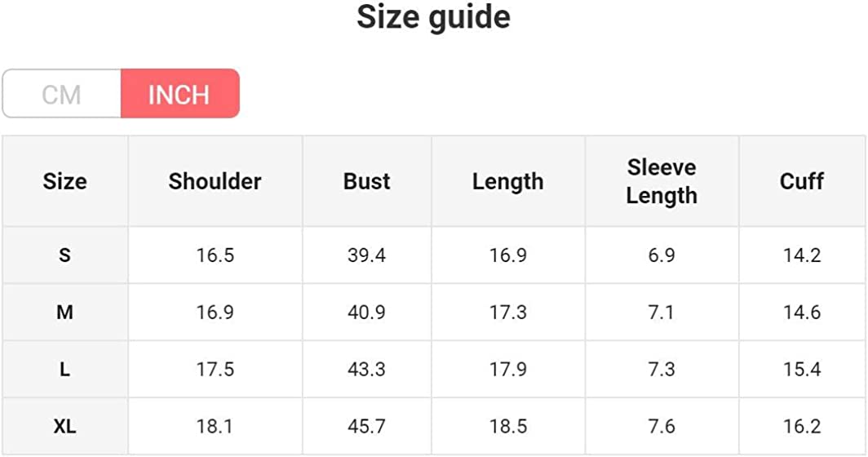
Task: Click the Size column header
Action: pos(64,181)
